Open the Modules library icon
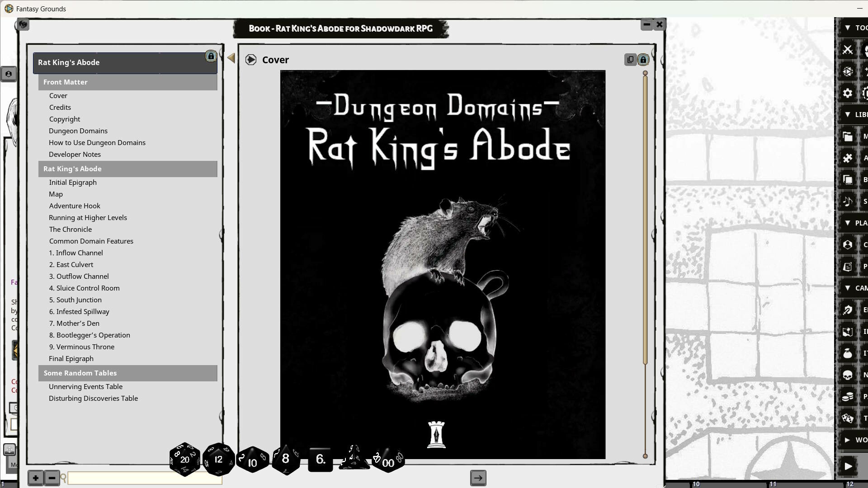The width and height of the screenshot is (868, 488). pyautogui.click(x=848, y=136)
